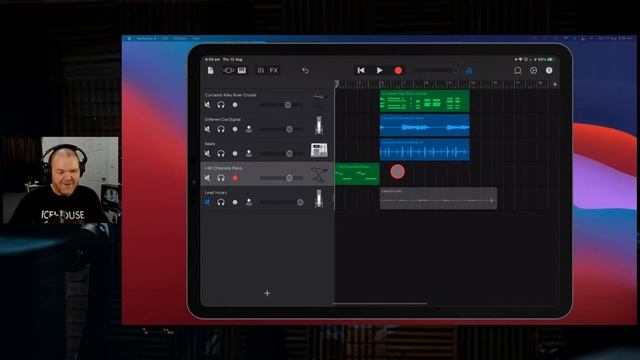640x360 pixels.
Task: Undo the last action
Action: (305, 71)
